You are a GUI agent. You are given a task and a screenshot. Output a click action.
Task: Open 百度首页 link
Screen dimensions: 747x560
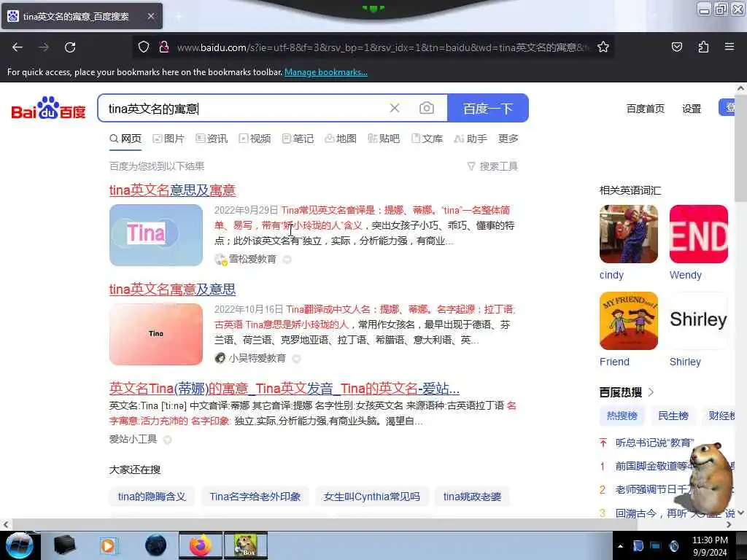tap(645, 109)
